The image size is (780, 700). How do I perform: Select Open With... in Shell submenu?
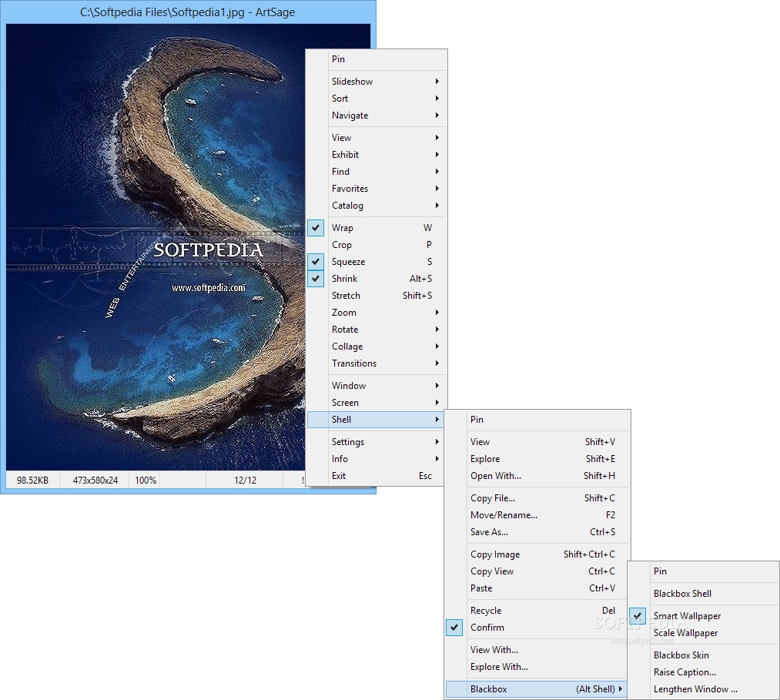click(x=537, y=476)
